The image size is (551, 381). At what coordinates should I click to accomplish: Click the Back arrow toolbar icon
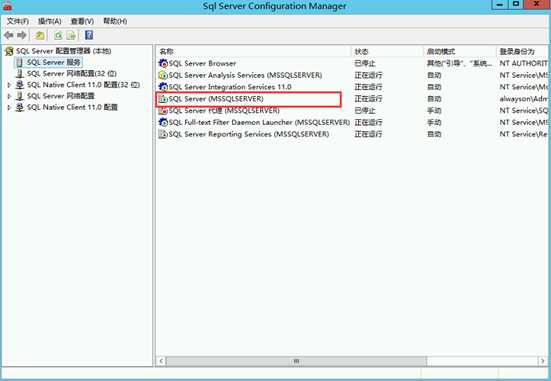pyautogui.click(x=9, y=35)
